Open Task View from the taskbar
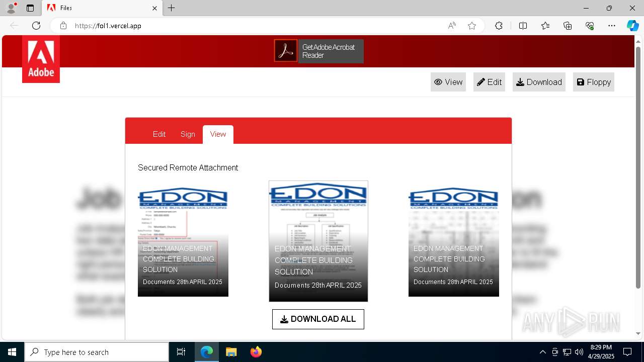The width and height of the screenshot is (644, 362). click(181, 352)
